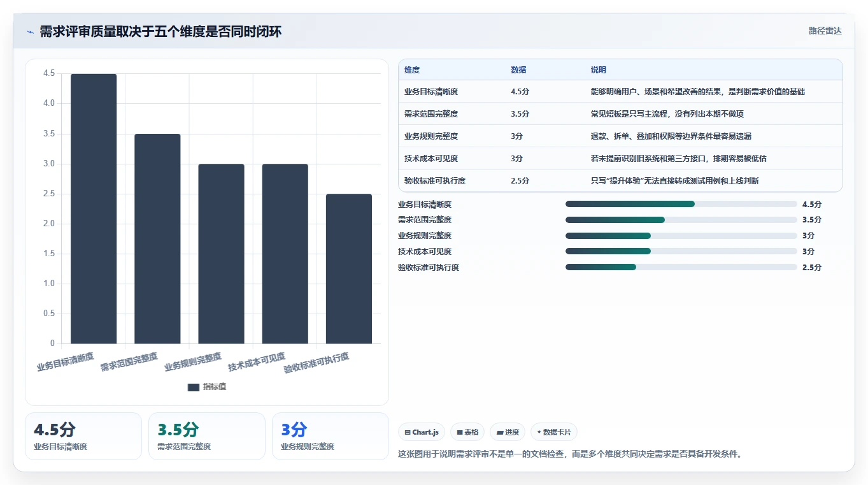Open the 3分 业务规则完整度 stat card
Screen dimensions: 868x485
pyautogui.click(x=331, y=436)
